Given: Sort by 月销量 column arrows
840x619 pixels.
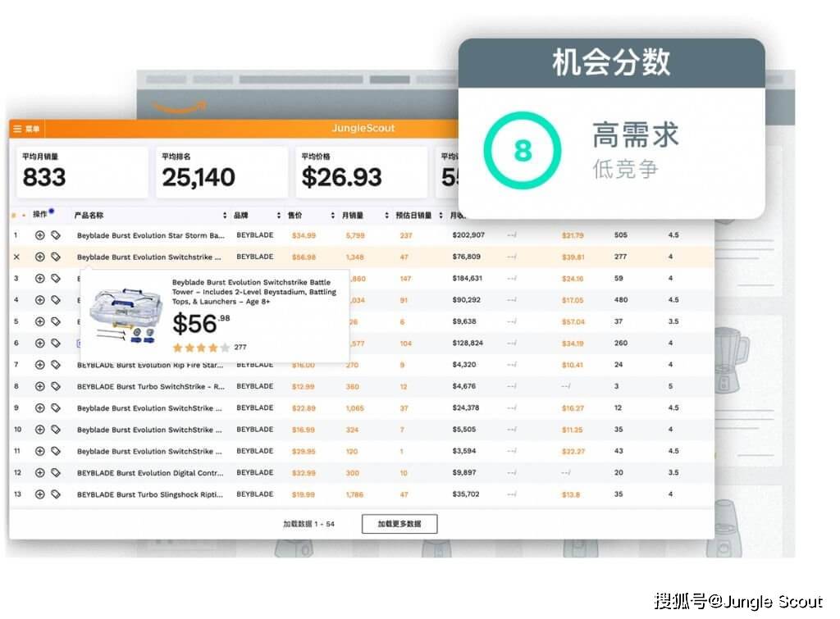Looking at the screenshot, I should click(387, 216).
